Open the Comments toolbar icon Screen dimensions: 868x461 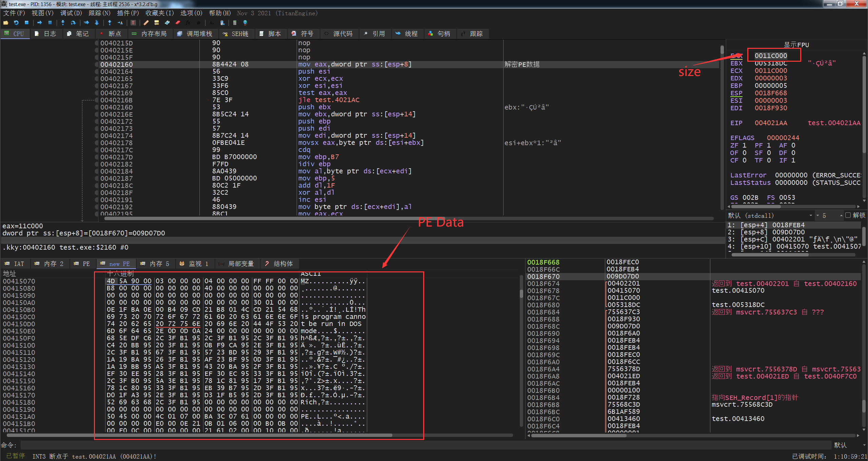(157, 23)
